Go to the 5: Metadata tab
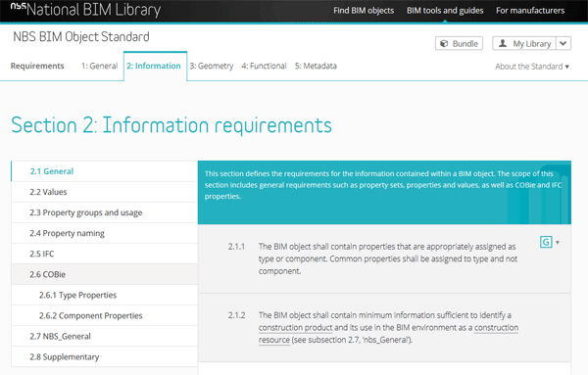Screen dimensions: 588x375 click(x=316, y=66)
